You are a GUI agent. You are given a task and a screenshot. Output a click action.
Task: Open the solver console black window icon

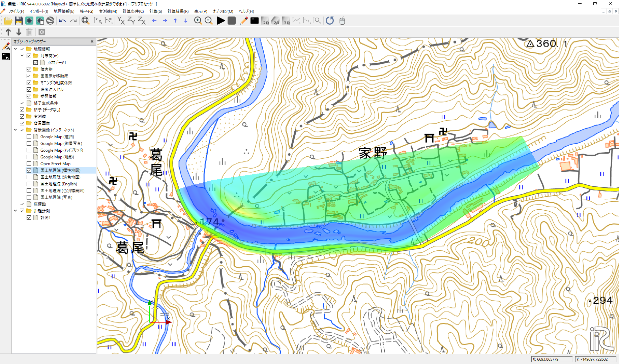point(255,21)
